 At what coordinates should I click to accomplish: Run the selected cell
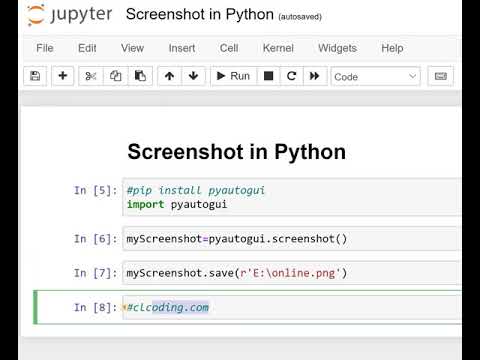(x=233, y=76)
